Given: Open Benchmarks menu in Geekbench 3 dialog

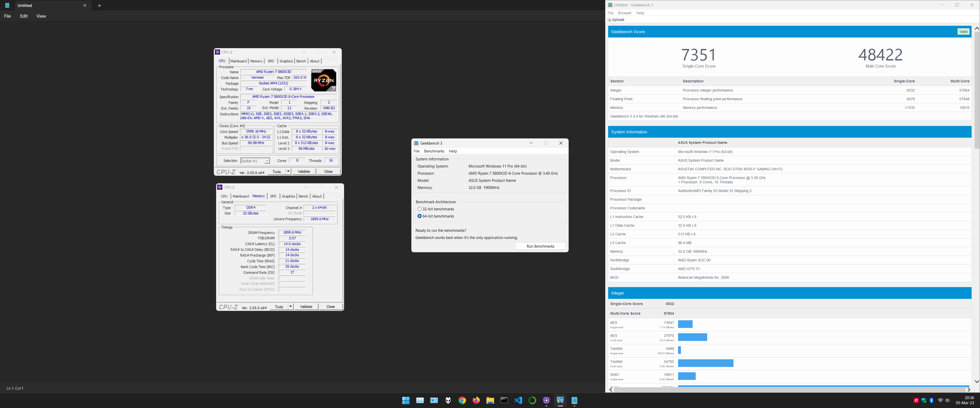Looking at the screenshot, I should (x=434, y=151).
